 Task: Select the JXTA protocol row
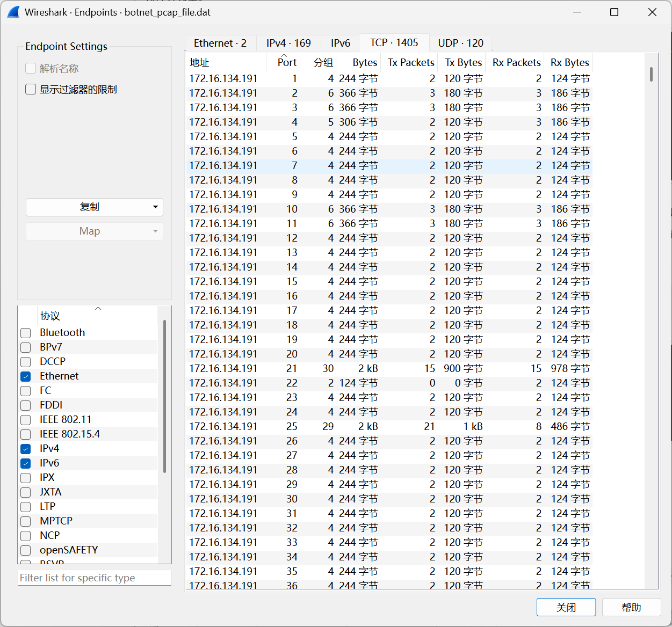click(89, 492)
